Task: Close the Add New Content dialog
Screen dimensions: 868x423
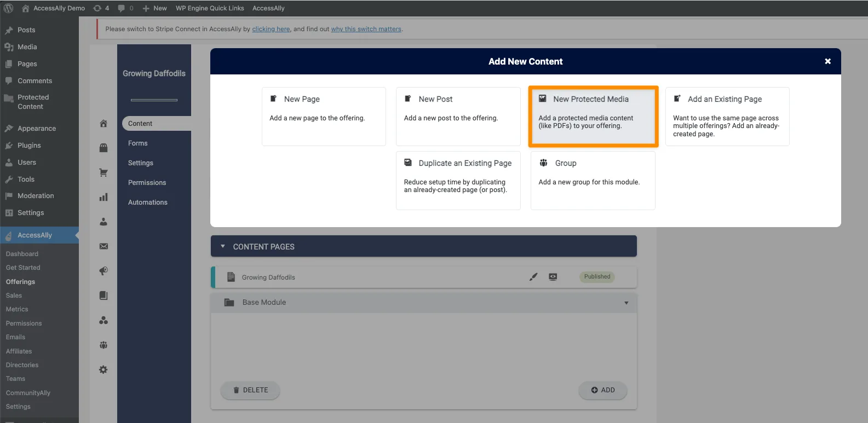Action: click(x=827, y=61)
